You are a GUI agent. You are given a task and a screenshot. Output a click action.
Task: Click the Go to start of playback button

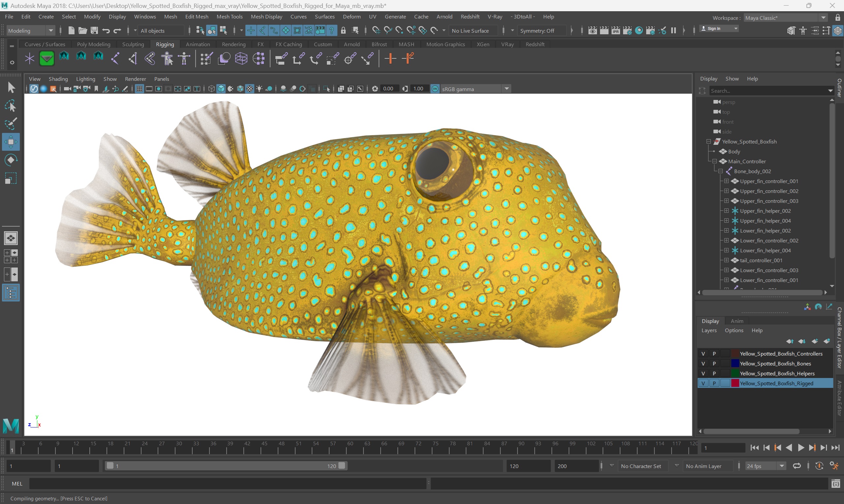pos(754,448)
